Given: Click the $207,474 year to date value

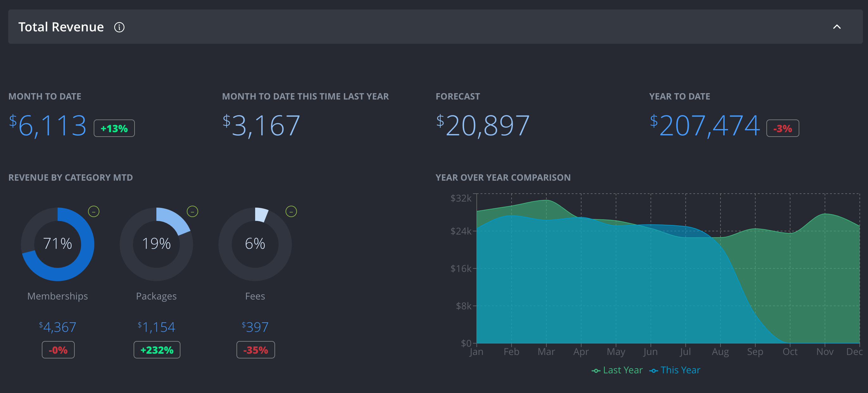Looking at the screenshot, I should (705, 126).
